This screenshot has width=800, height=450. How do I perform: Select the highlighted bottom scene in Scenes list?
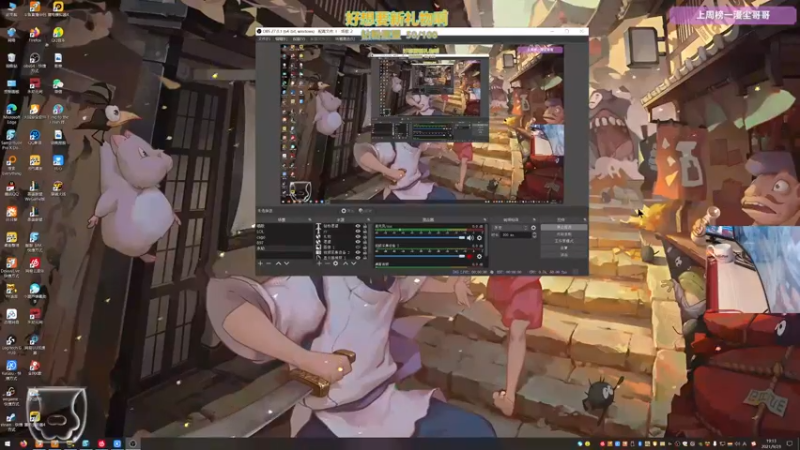[284, 248]
